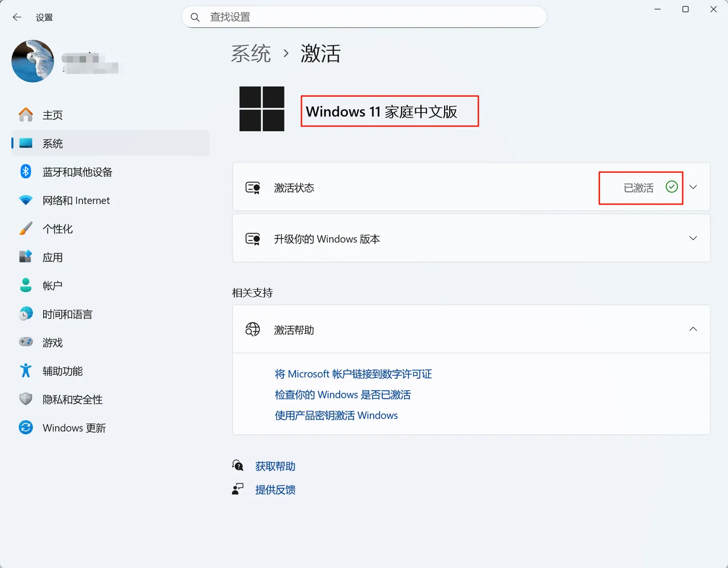Click the 系统 monitor icon

[25, 143]
